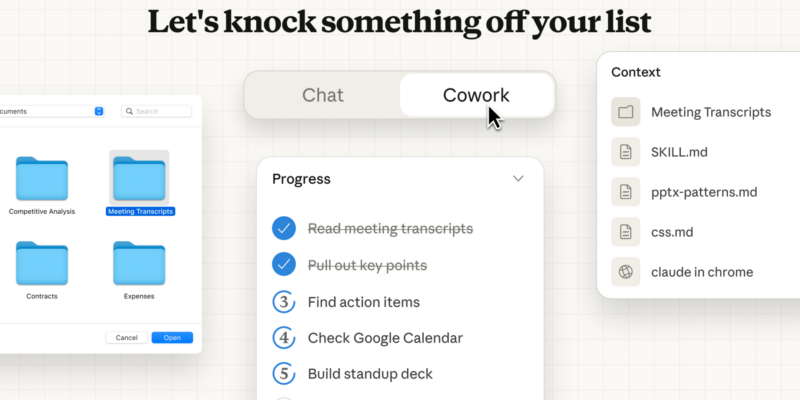Collapse the Progress panel chevron
Viewport: 800px width, 400px height.
coord(518,179)
